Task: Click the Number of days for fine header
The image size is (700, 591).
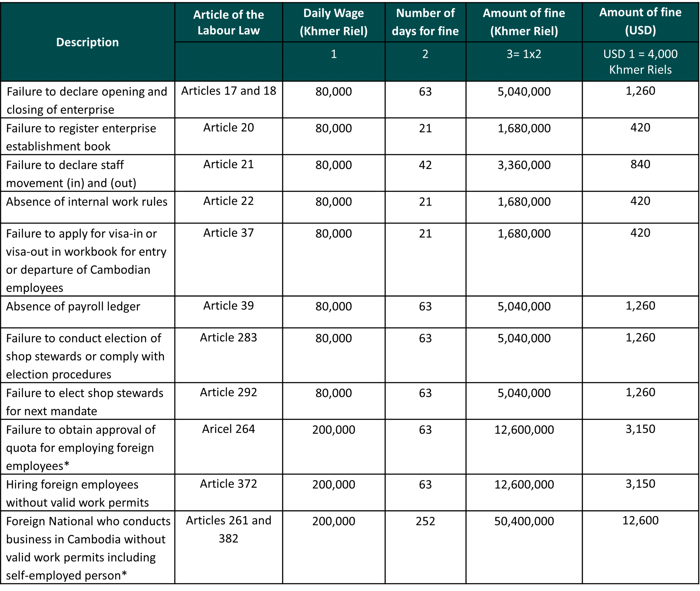Action: pos(425,22)
